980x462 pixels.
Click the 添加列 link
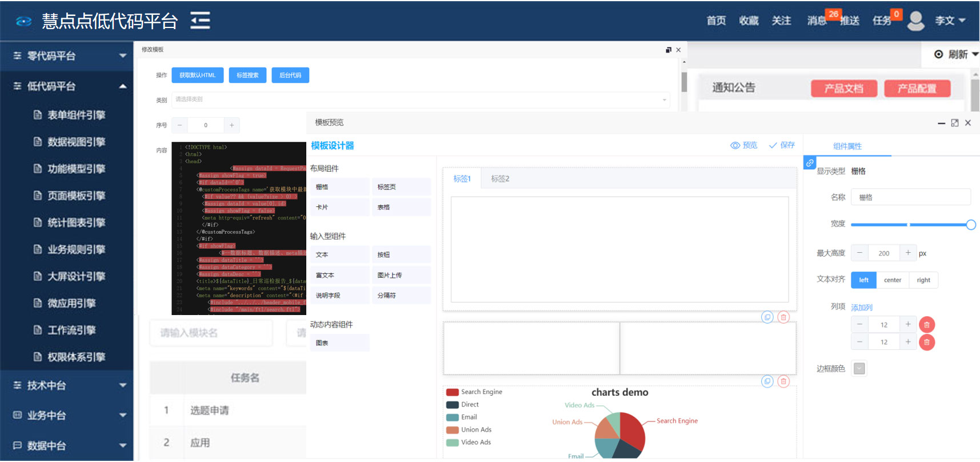(x=862, y=308)
